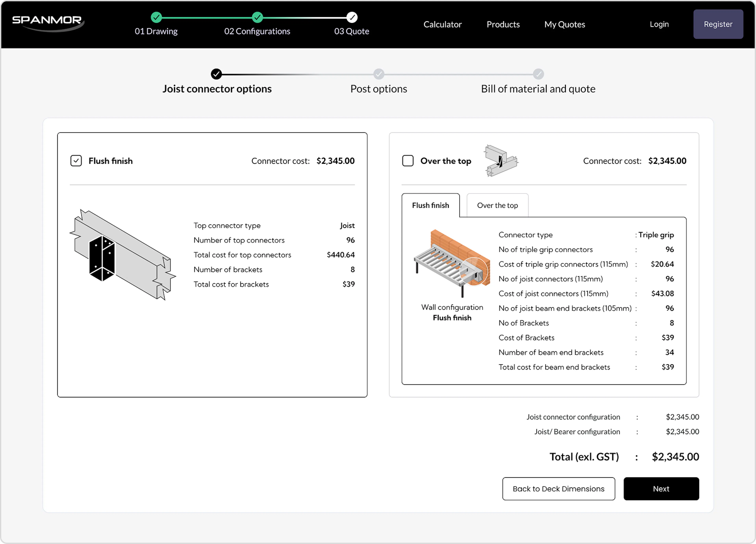
Task: Click the 02 Configurations green checkmark step
Action: coord(257,17)
